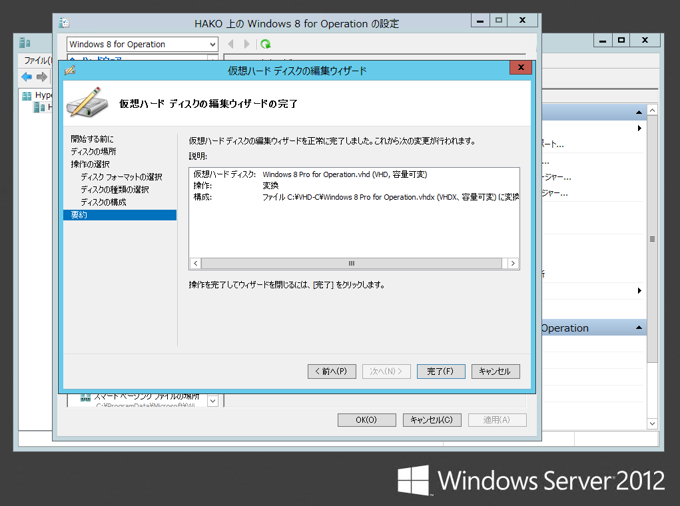Close the virtual hard disk edit wizard
Screen dimensions: 680x506
521,67
